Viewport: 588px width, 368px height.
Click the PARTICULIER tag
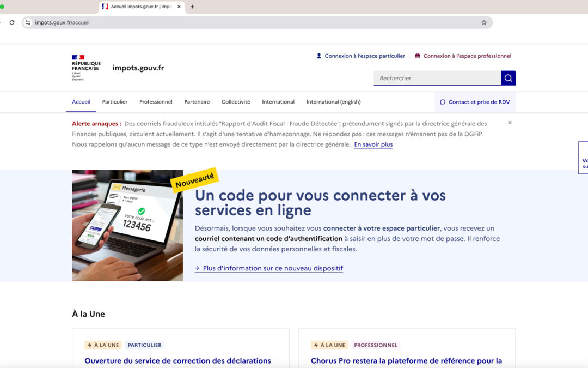145,345
